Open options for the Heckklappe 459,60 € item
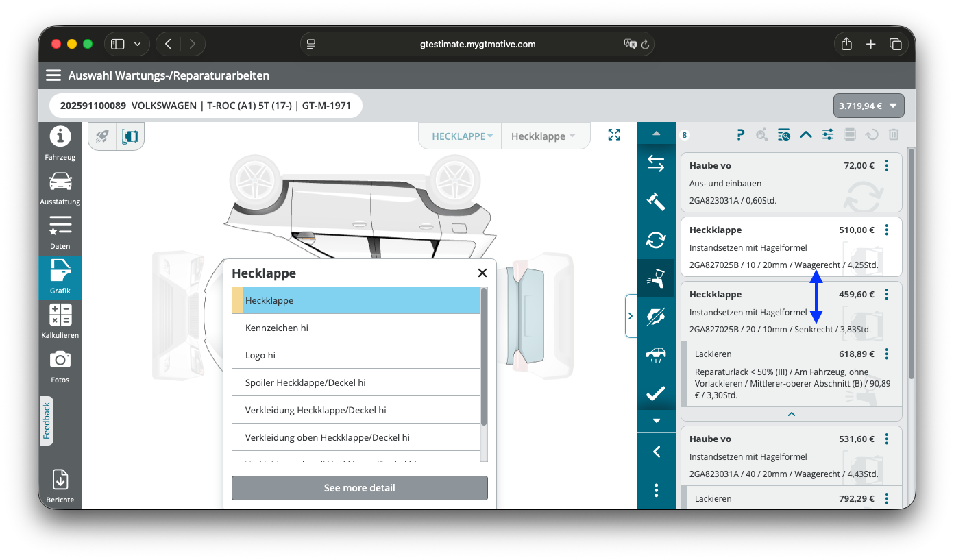 tap(887, 295)
